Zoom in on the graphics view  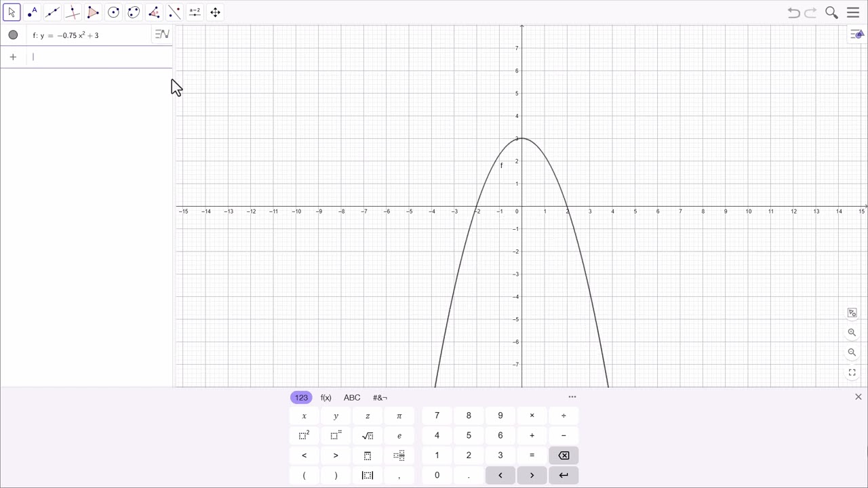(x=852, y=333)
